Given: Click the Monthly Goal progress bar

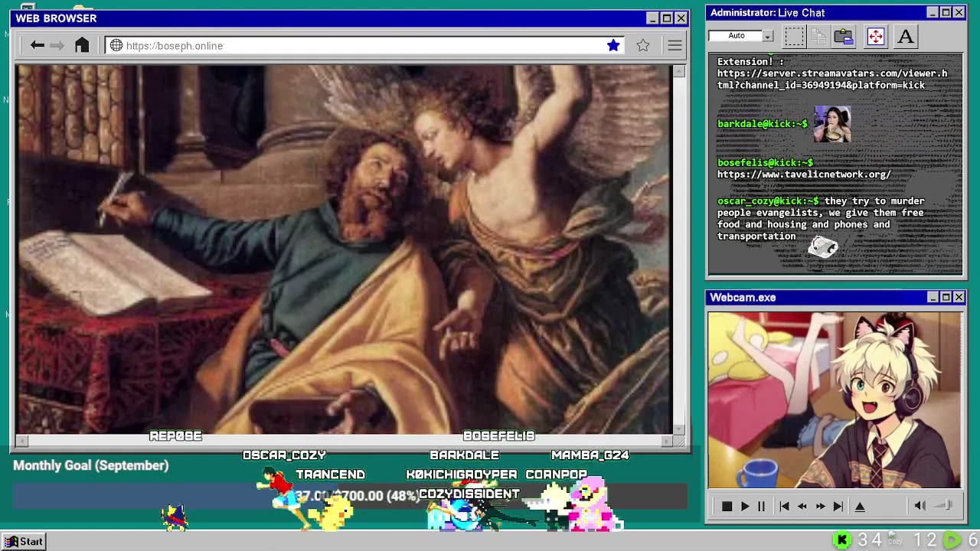Looking at the screenshot, I should [x=350, y=497].
